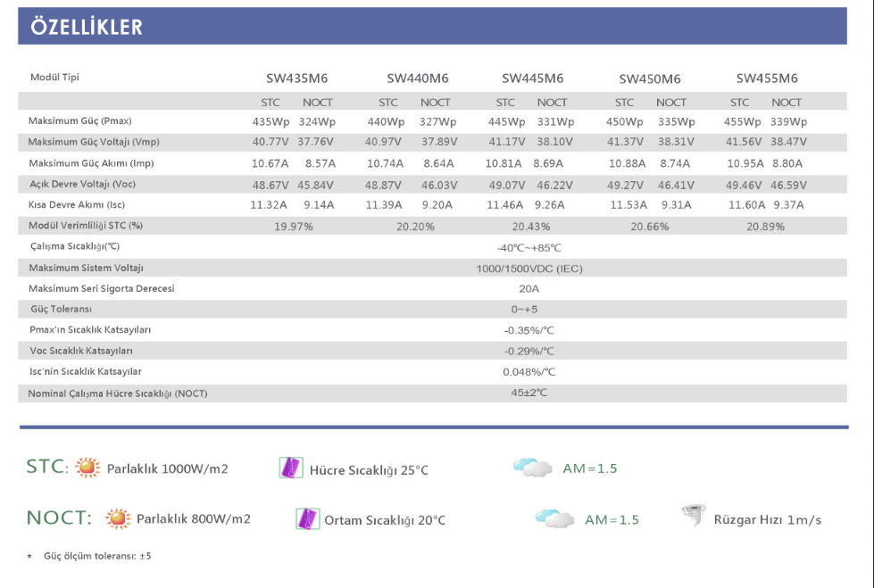The height and width of the screenshot is (588, 874).
Task: Click the Rüzgar Hızı 1m/s text
Action: tap(768, 520)
